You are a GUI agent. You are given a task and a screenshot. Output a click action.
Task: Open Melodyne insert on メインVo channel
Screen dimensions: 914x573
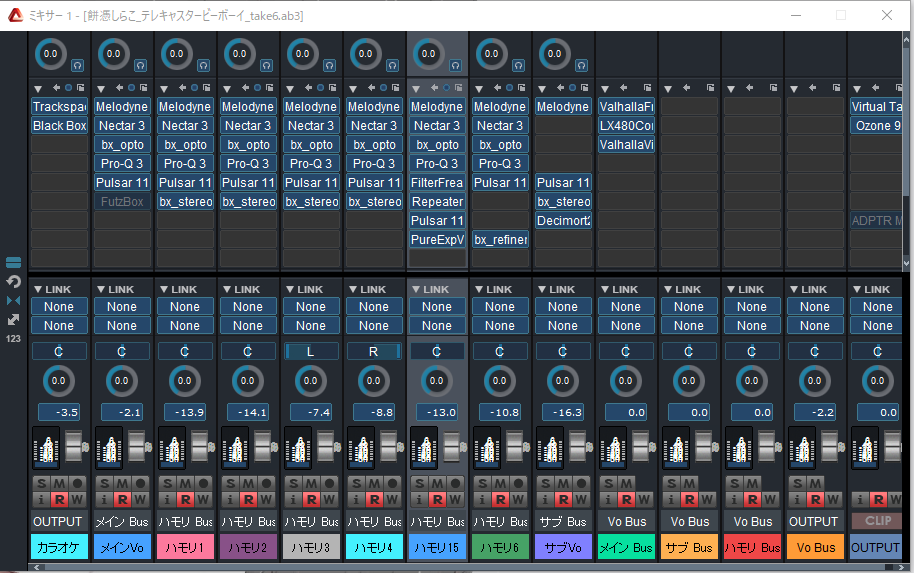[x=122, y=107]
